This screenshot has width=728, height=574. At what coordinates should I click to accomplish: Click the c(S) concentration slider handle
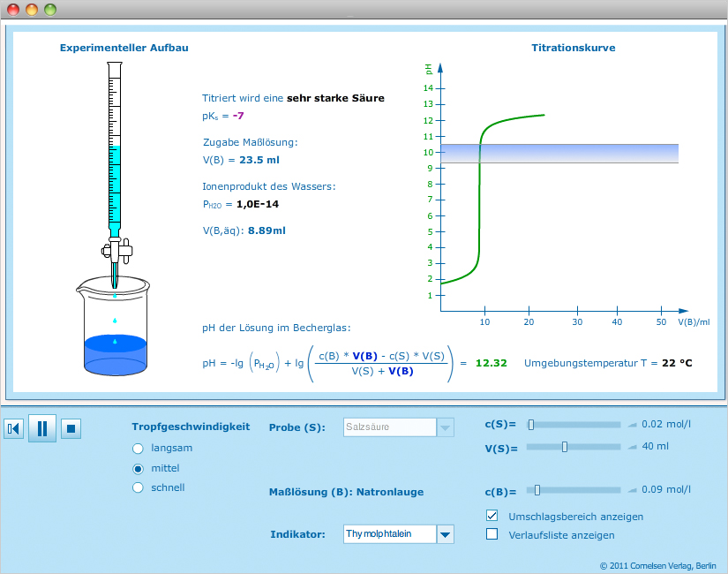pyautogui.click(x=531, y=425)
